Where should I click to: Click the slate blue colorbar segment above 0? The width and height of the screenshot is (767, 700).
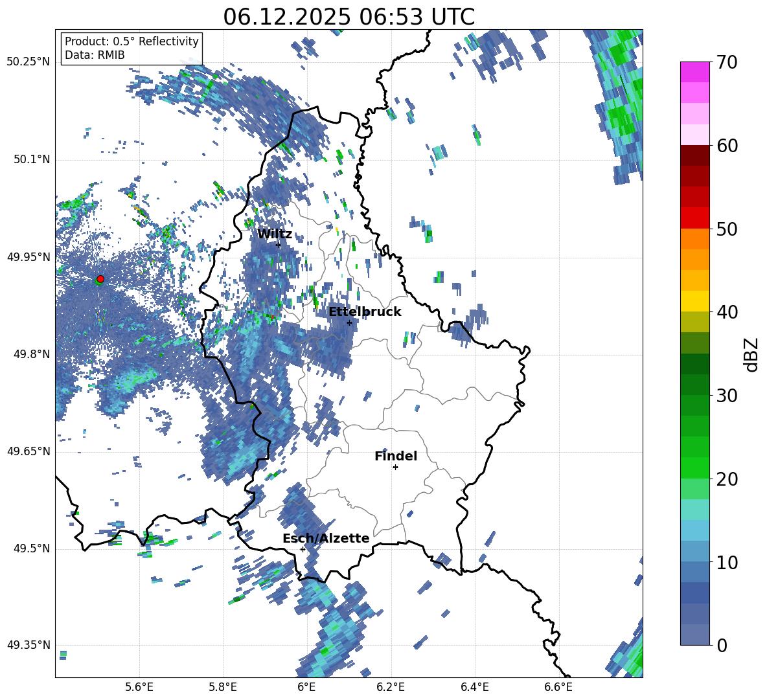pyautogui.click(x=694, y=635)
